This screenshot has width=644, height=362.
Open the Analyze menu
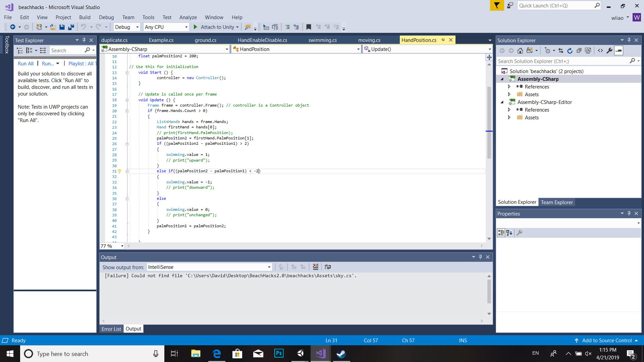tap(188, 17)
